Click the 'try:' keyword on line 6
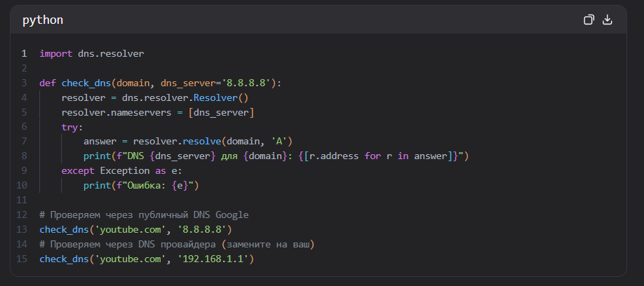644x286 pixels. click(72, 128)
